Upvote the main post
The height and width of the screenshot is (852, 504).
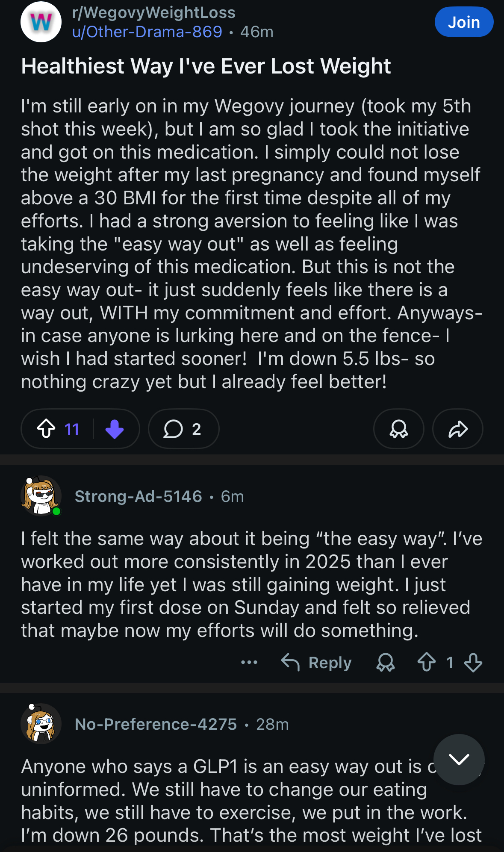(46, 429)
